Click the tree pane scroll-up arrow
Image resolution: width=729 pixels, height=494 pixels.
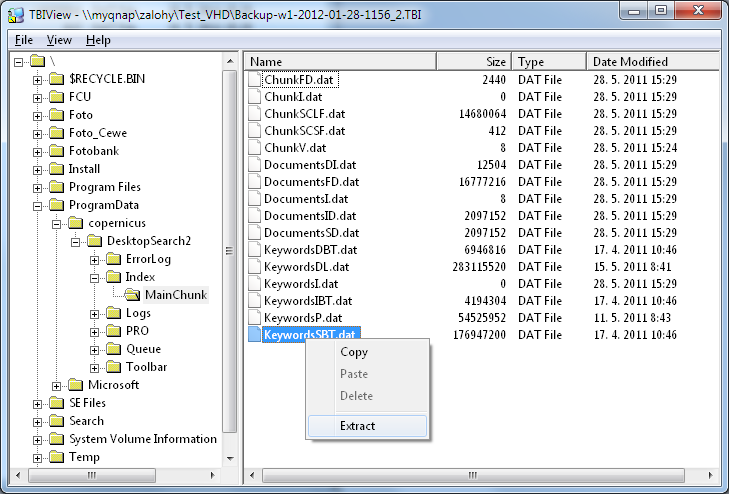[x=230, y=61]
